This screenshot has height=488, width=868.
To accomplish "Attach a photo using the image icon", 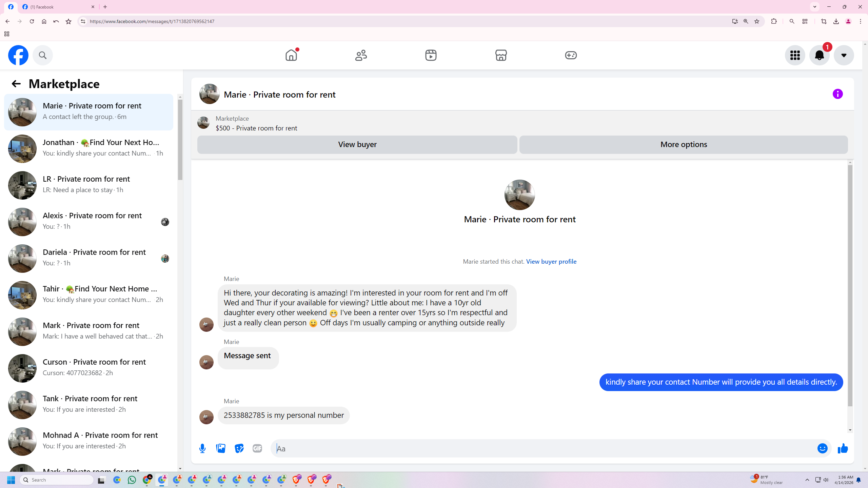I will pyautogui.click(x=221, y=448).
